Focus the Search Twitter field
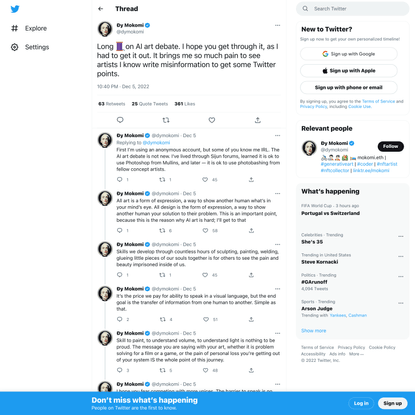 click(353, 9)
